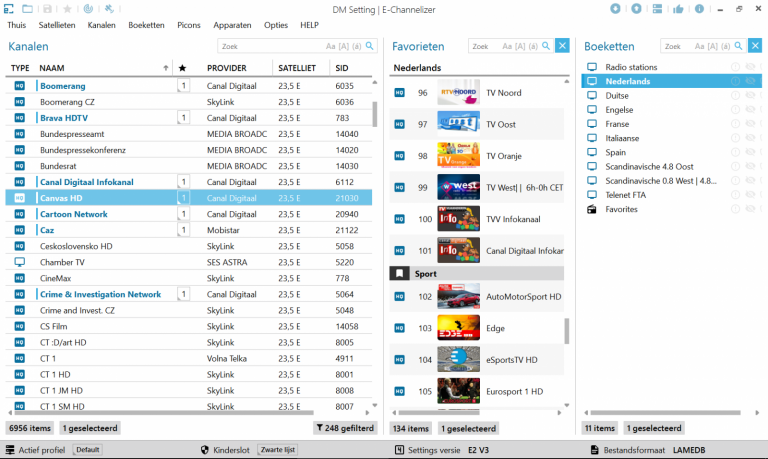Open the Satellieten menu
768x459 pixels.
click(56, 24)
